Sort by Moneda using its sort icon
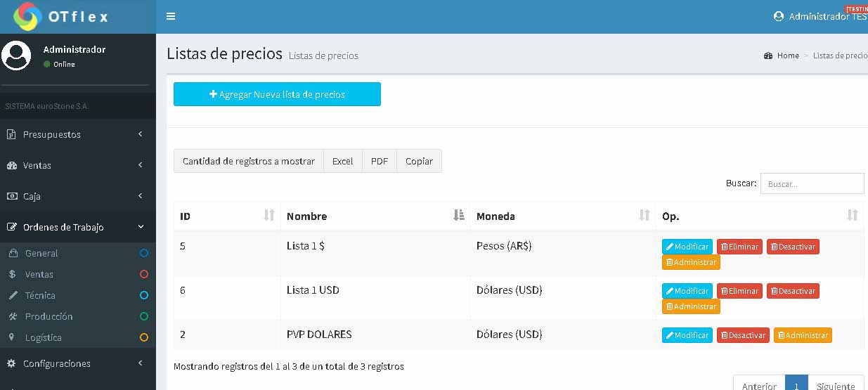 (x=644, y=216)
